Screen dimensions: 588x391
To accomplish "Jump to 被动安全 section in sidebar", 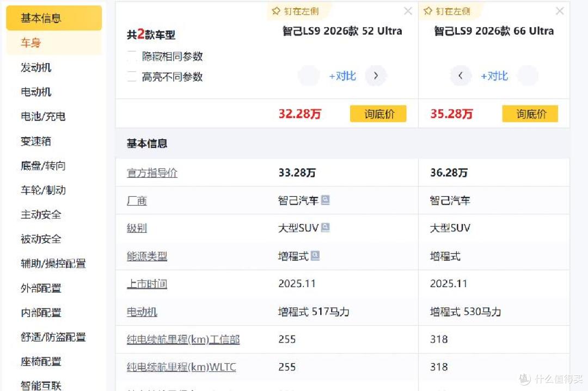I will [x=41, y=239].
